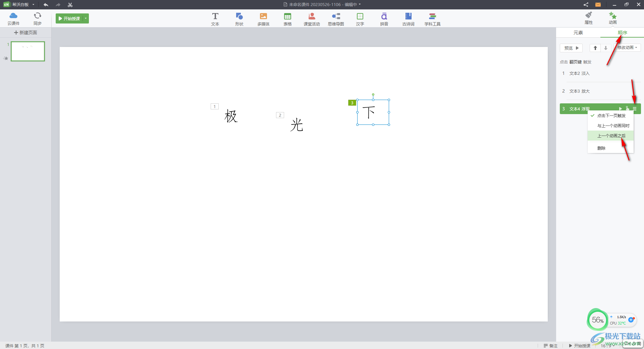This screenshot has height=349, width=644.
Task: Insert a Table (表格)
Action: pyautogui.click(x=287, y=19)
